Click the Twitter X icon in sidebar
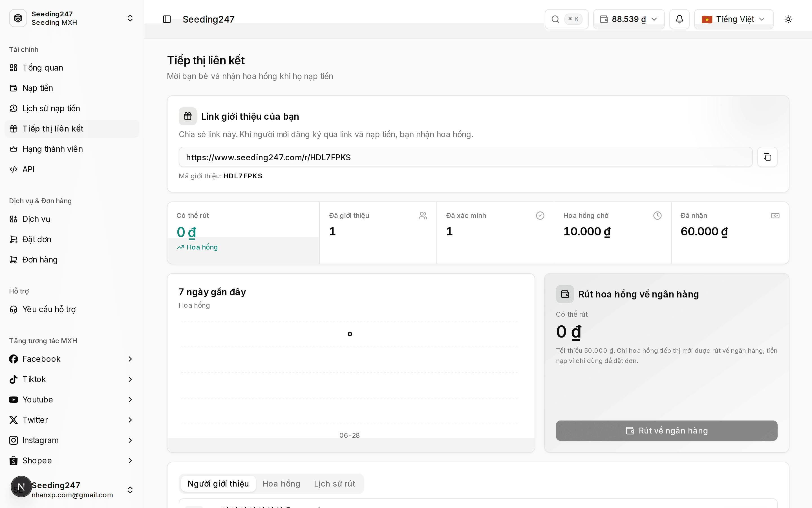This screenshot has height=508, width=812. 14,420
